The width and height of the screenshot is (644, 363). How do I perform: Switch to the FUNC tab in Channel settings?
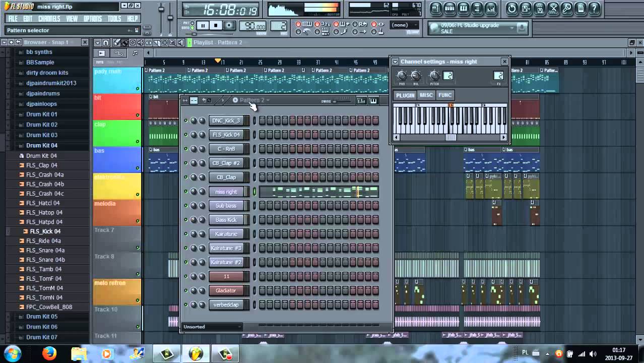coord(445,95)
